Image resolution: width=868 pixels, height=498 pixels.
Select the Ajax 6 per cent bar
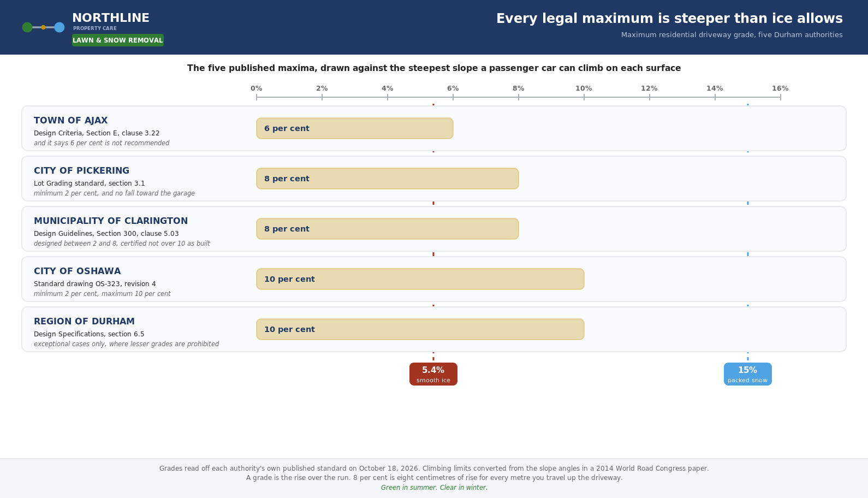355,128
